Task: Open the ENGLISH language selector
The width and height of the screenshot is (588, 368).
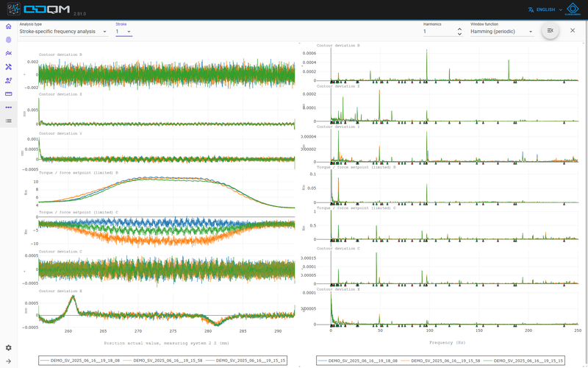Action: tap(545, 10)
